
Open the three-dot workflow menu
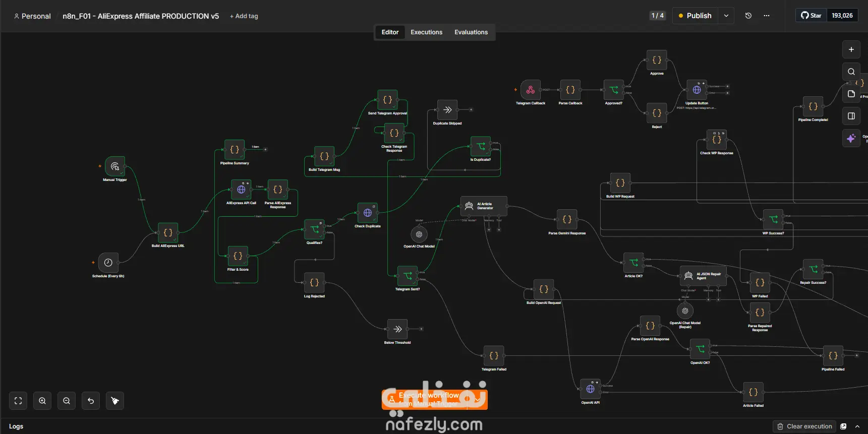click(767, 16)
